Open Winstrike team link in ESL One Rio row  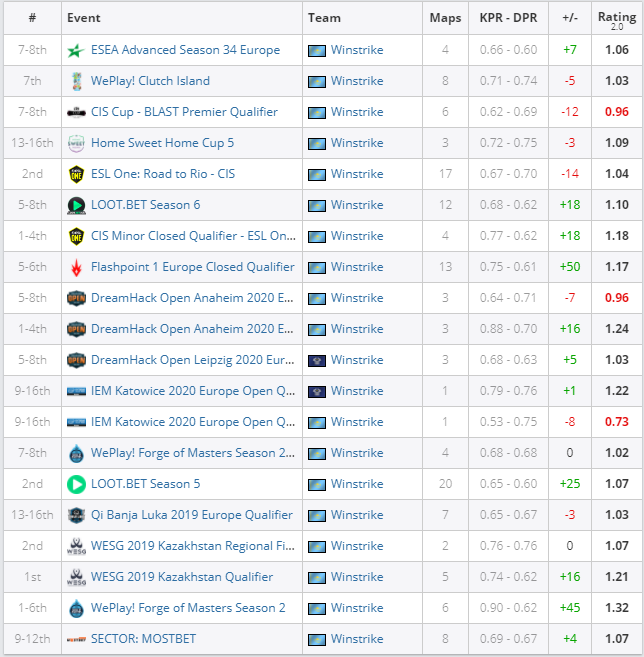point(357,174)
